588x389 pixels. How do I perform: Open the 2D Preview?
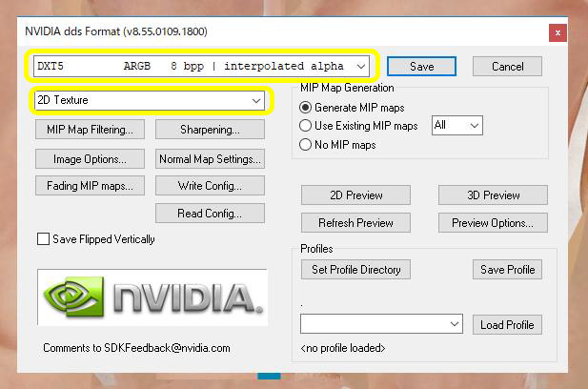point(355,195)
